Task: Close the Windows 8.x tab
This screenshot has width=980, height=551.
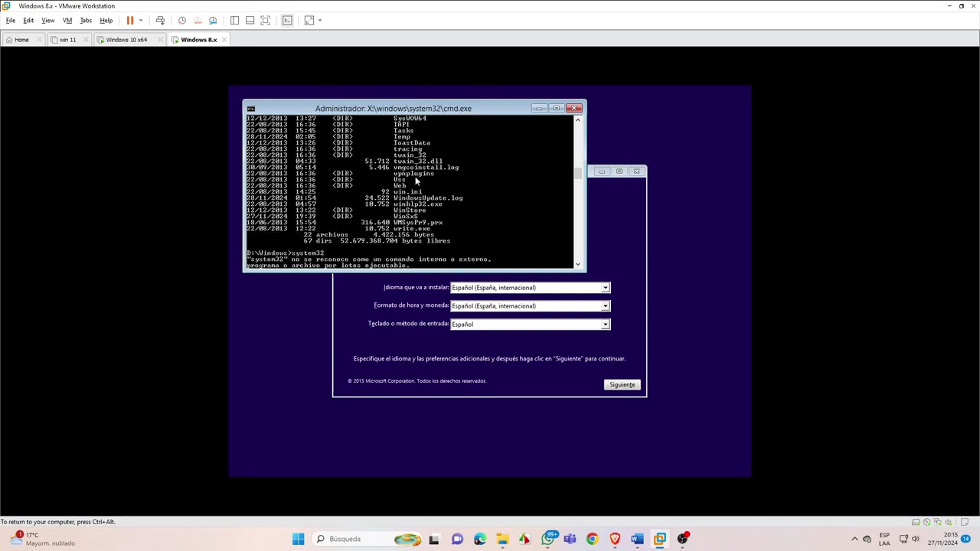Action: pyautogui.click(x=224, y=40)
